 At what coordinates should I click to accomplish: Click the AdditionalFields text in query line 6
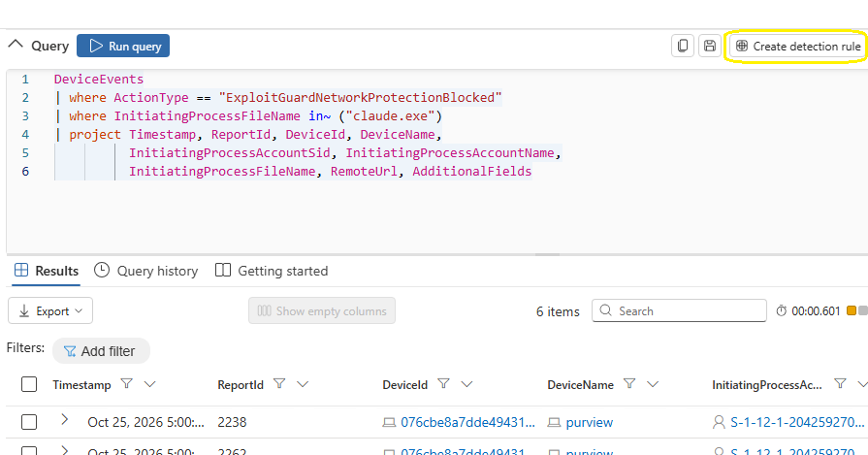471,172
